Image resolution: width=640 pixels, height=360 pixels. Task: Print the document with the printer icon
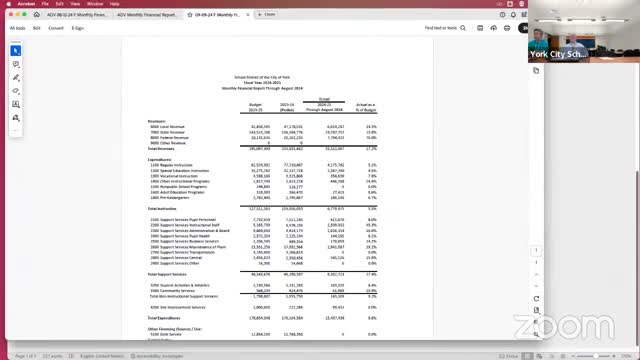[507, 28]
